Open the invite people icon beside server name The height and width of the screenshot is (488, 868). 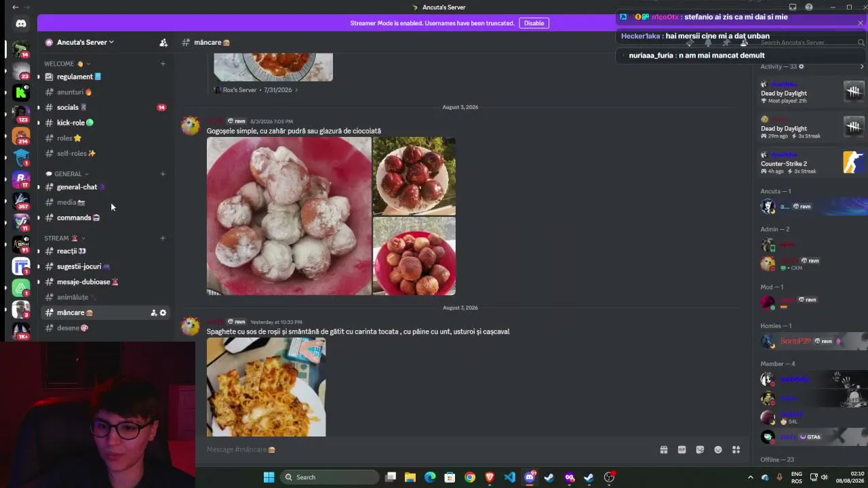point(163,42)
